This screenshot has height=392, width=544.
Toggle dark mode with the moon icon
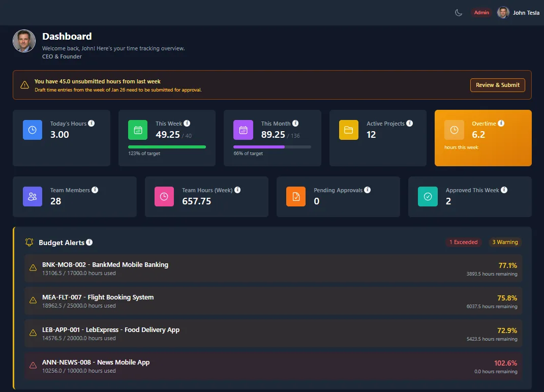458,13
